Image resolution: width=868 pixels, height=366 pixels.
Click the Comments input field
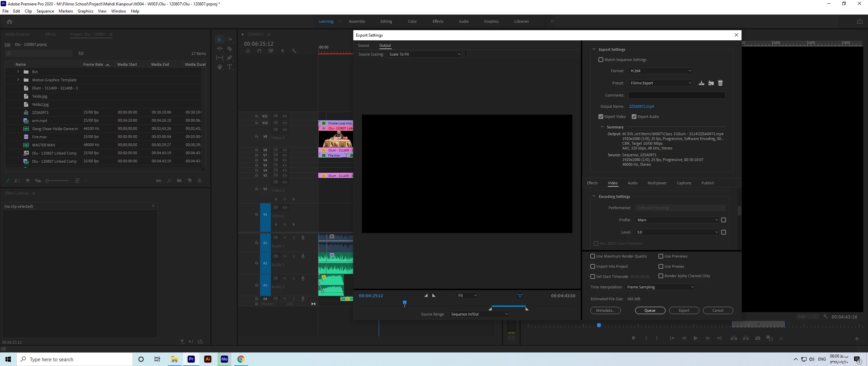[676, 95]
